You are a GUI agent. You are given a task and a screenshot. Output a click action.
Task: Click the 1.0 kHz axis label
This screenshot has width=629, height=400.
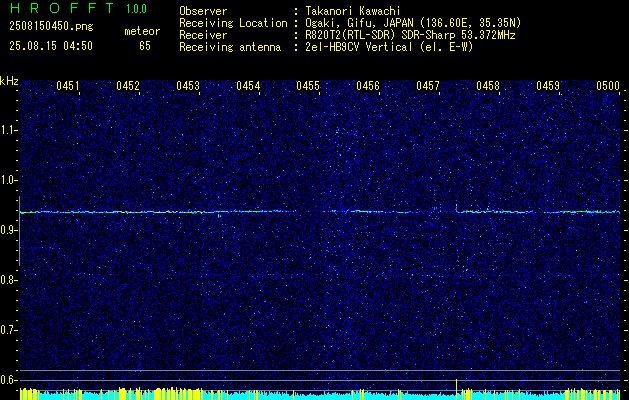pos(8,181)
